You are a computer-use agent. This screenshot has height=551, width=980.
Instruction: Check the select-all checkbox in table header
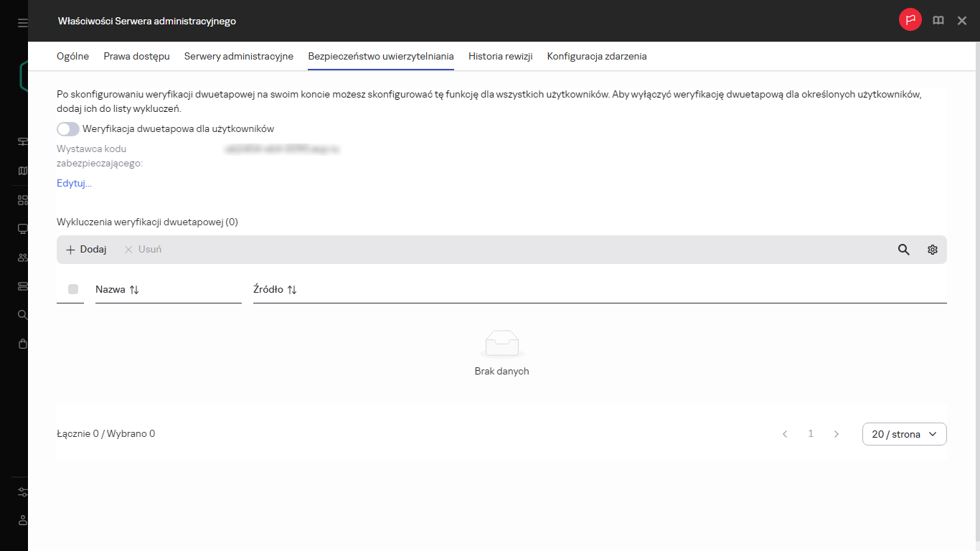pyautogui.click(x=73, y=289)
